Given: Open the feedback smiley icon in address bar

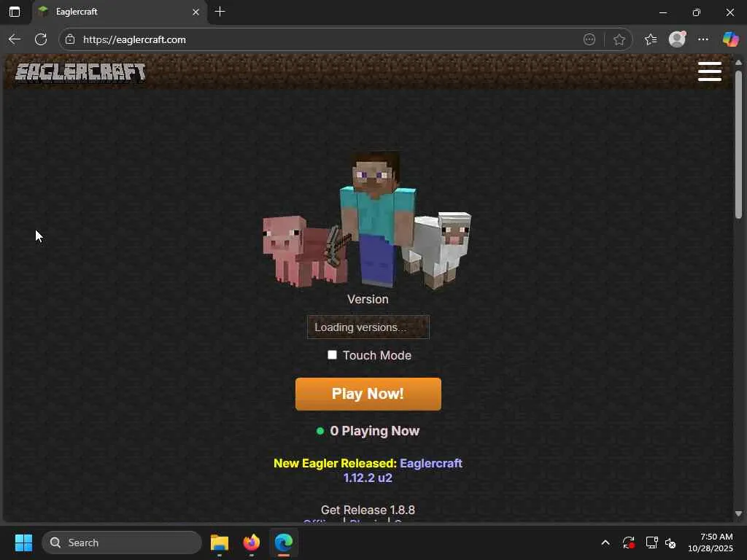Looking at the screenshot, I should pyautogui.click(x=589, y=39).
